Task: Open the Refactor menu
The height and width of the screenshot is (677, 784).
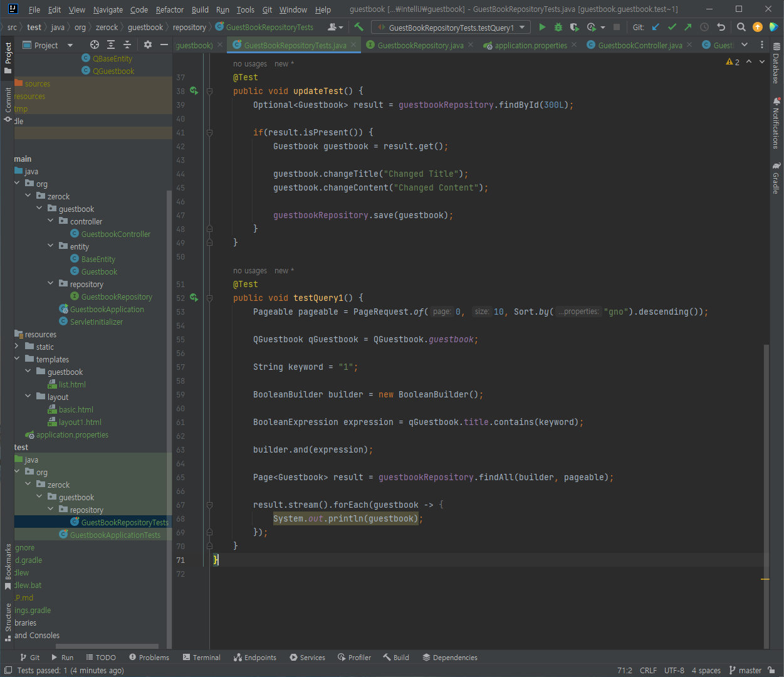Action: tap(170, 9)
